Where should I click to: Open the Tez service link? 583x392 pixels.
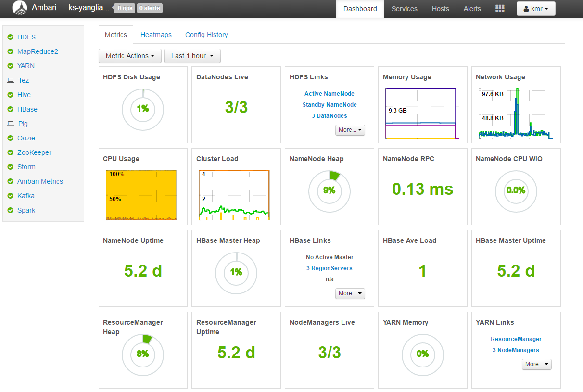point(24,80)
